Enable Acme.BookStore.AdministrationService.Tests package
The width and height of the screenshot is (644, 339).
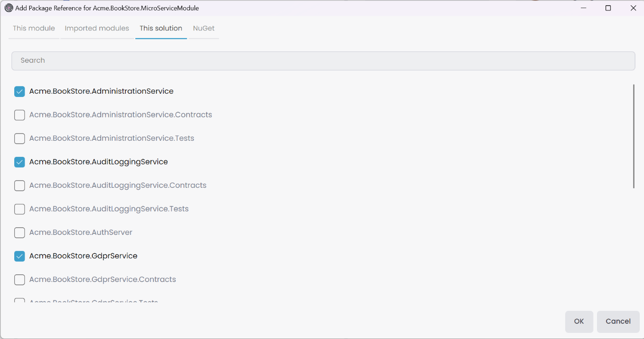(x=19, y=139)
